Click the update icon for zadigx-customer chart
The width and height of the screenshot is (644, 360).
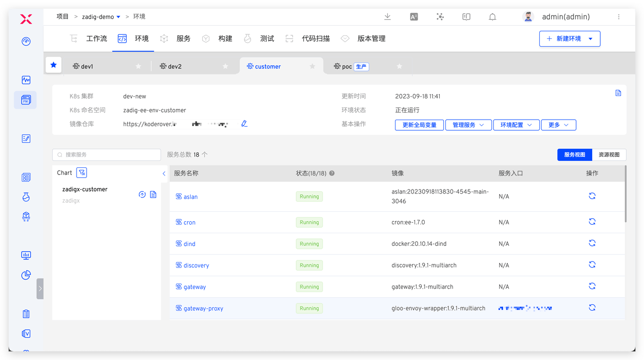(142, 195)
